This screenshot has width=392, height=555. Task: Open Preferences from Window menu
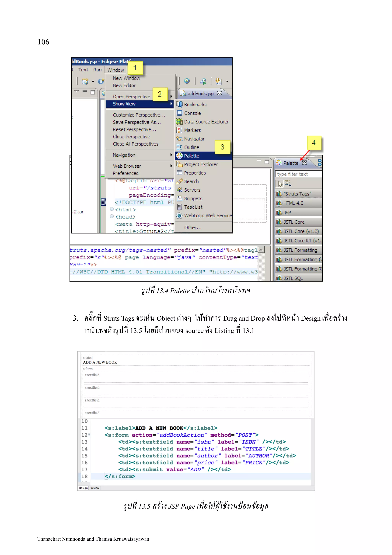click(126, 173)
